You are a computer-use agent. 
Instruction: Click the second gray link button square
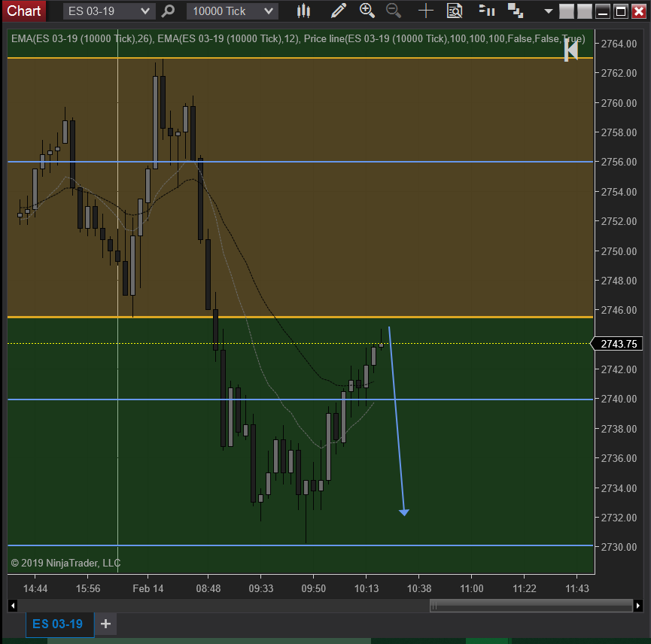(x=585, y=11)
